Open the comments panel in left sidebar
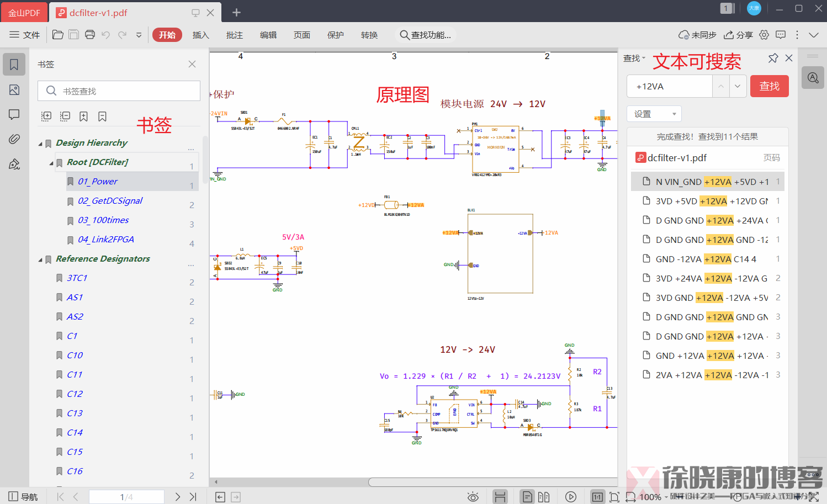 tap(14, 114)
